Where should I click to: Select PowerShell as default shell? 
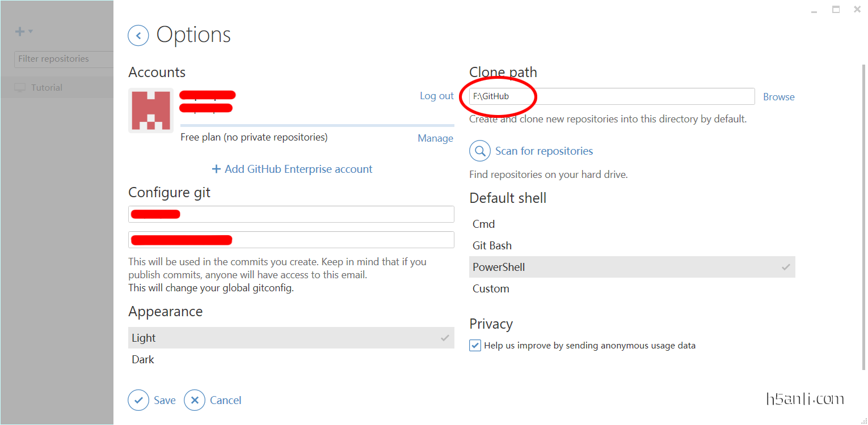(x=632, y=267)
